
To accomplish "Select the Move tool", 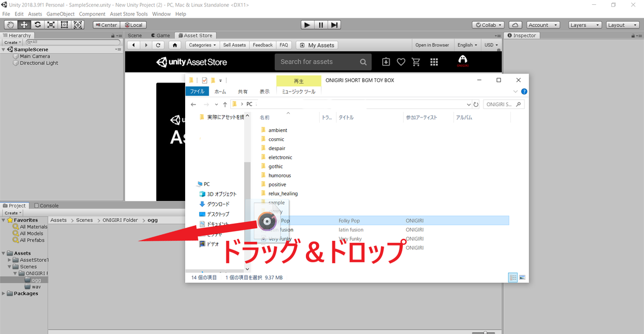I will click(x=24, y=25).
